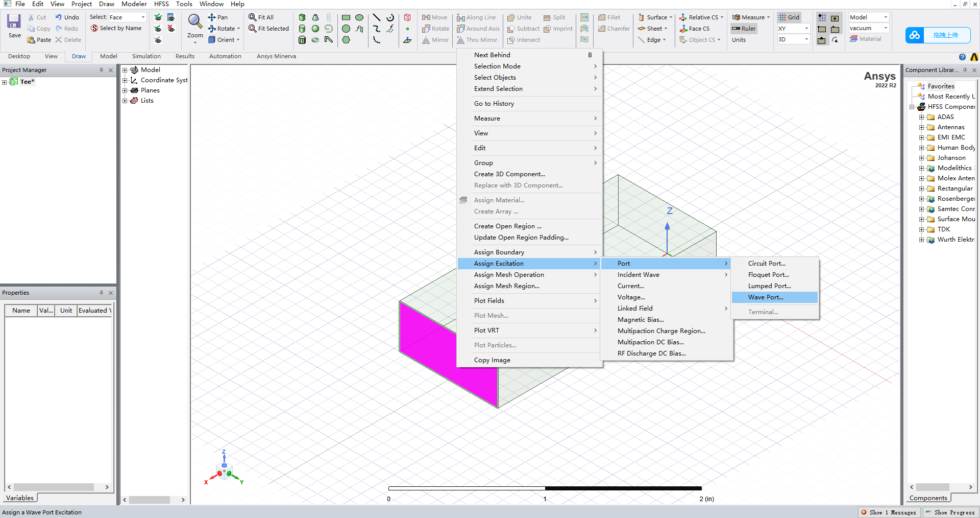Expand the Antennas library folder
Screen dimensions: 980x518
(x=921, y=127)
